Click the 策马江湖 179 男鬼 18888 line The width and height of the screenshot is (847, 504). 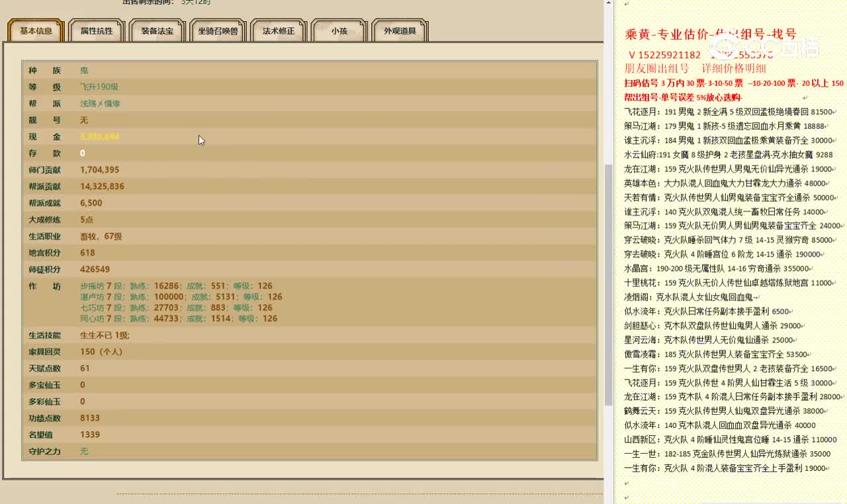(726, 126)
